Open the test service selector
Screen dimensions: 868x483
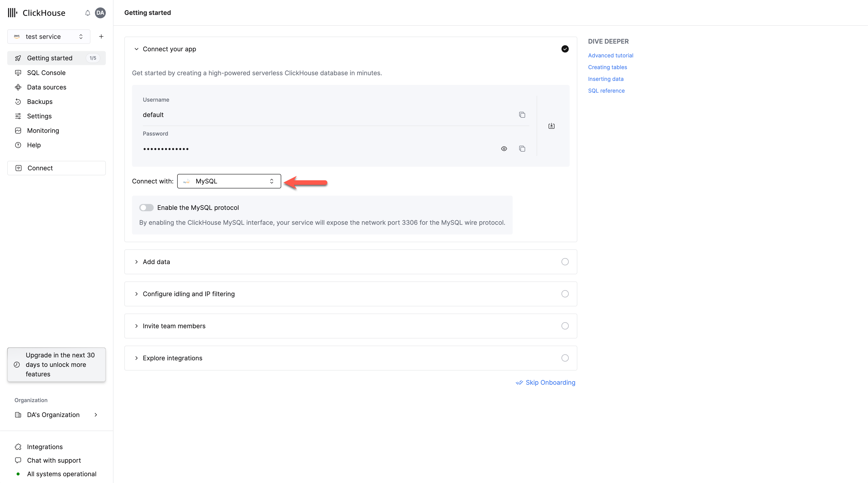tap(49, 36)
